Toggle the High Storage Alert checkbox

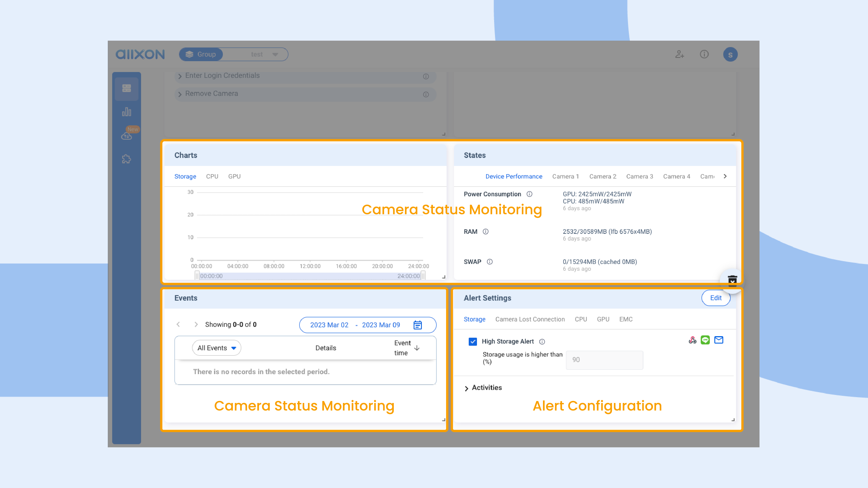(x=473, y=342)
